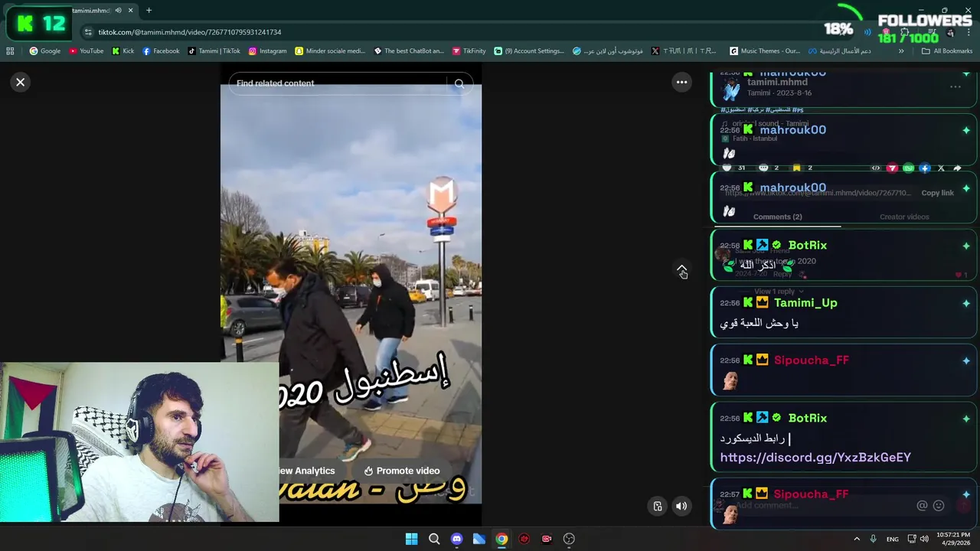Click the address bar URL

click(x=189, y=32)
